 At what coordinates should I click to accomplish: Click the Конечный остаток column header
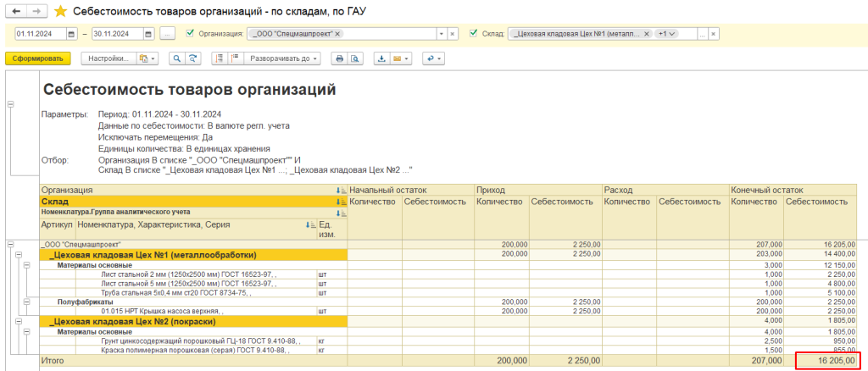[793, 190]
